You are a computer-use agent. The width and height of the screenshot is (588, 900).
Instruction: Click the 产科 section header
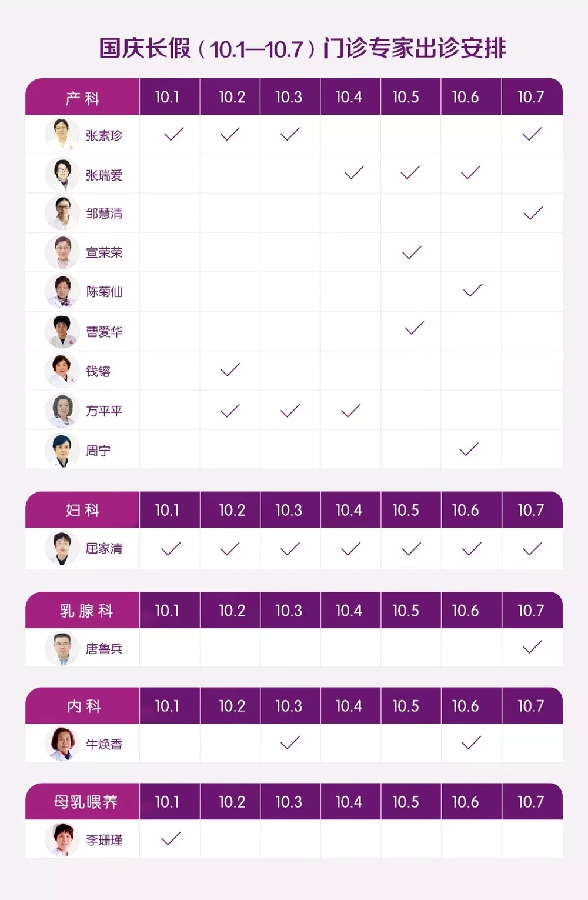(82, 97)
